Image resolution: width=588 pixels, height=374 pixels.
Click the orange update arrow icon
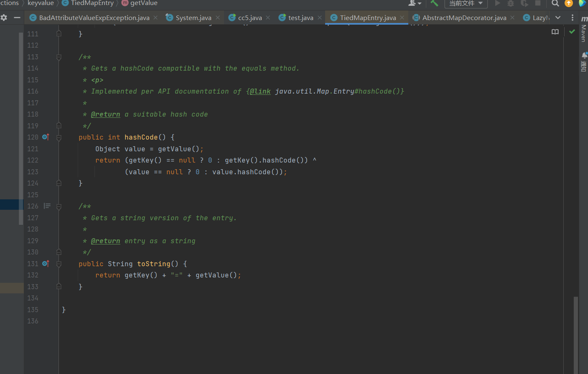(569, 3)
